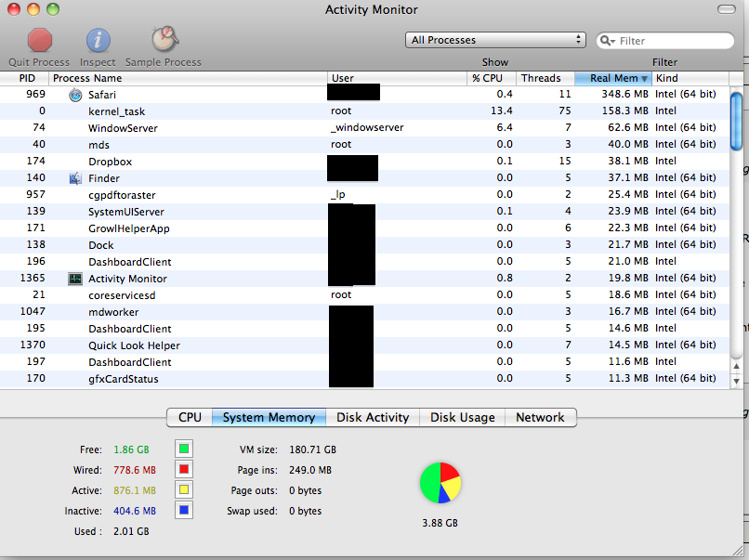Open the Disk Usage tab
The height and width of the screenshot is (560, 749).
[x=463, y=417]
